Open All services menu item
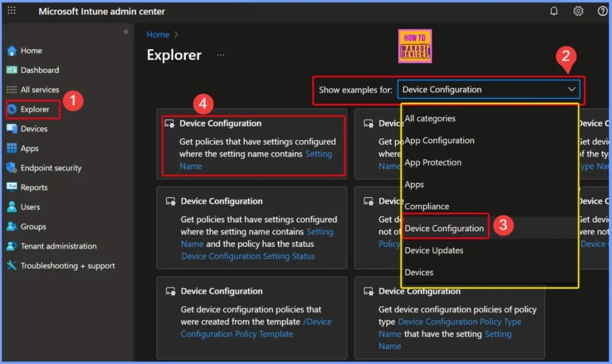This screenshot has width=612, height=364. coord(40,90)
